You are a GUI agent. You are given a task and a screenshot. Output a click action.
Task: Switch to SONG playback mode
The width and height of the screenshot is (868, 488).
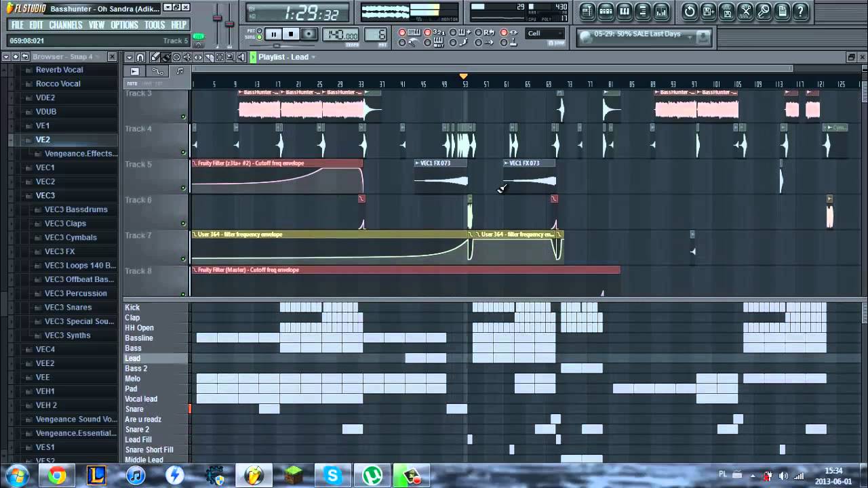(259, 37)
